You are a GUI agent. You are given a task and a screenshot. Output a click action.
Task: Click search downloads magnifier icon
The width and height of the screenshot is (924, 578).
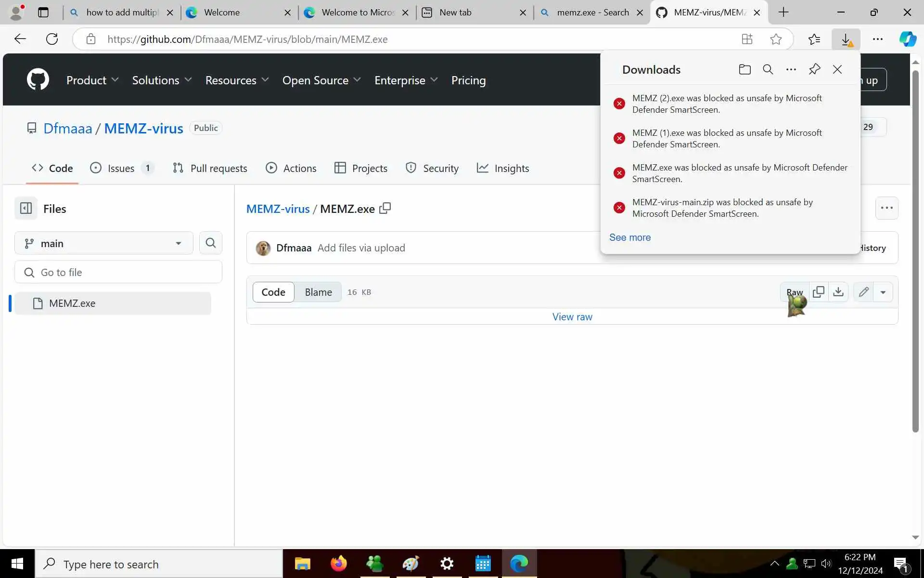coord(768,69)
